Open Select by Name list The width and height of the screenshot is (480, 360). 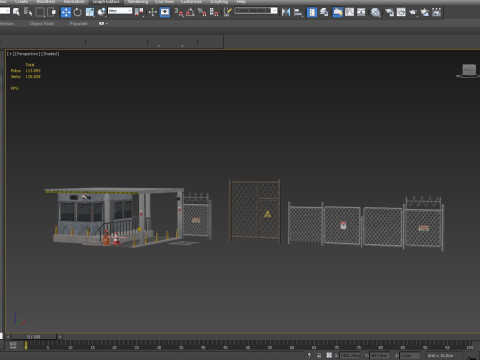[28, 12]
